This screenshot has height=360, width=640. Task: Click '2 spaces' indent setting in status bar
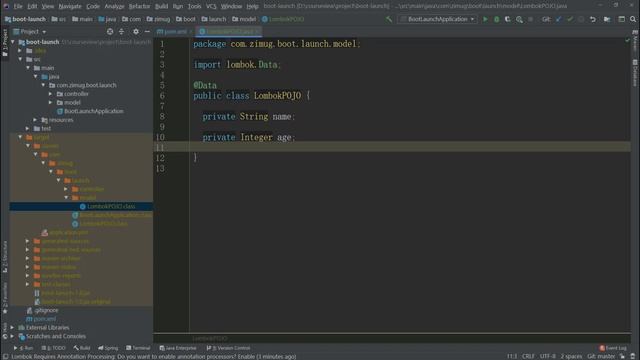[571, 356]
